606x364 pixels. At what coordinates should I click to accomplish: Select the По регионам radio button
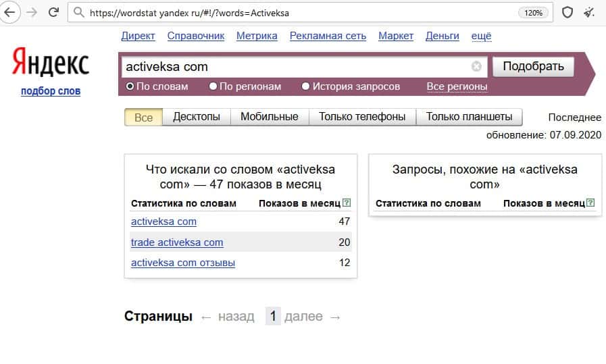coord(213,86)
